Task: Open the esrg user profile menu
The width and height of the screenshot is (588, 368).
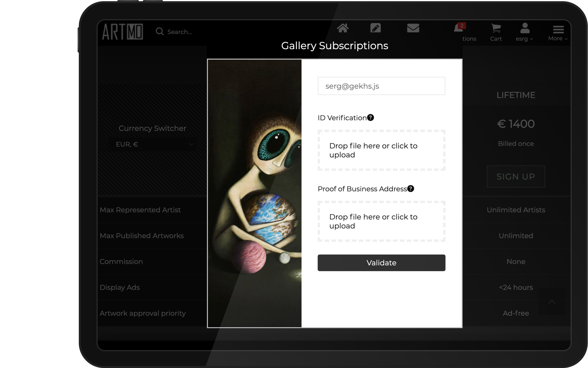Action: [524, 32]
